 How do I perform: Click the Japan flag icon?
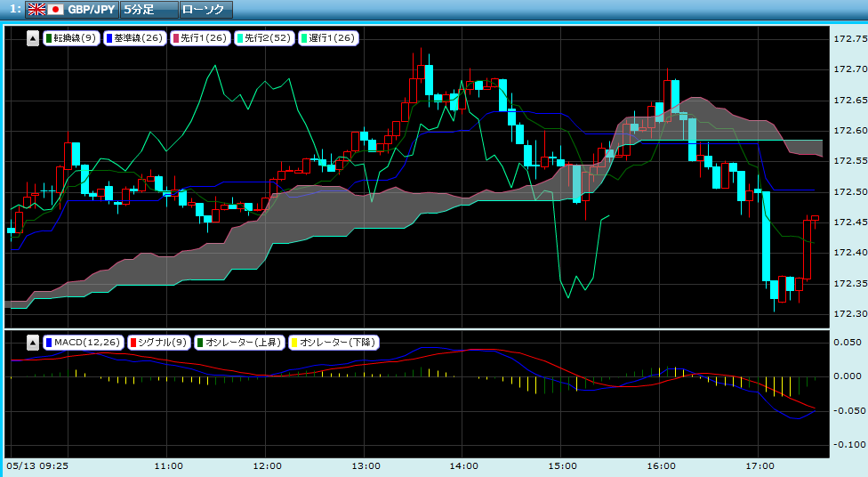[x=55, y=10]
